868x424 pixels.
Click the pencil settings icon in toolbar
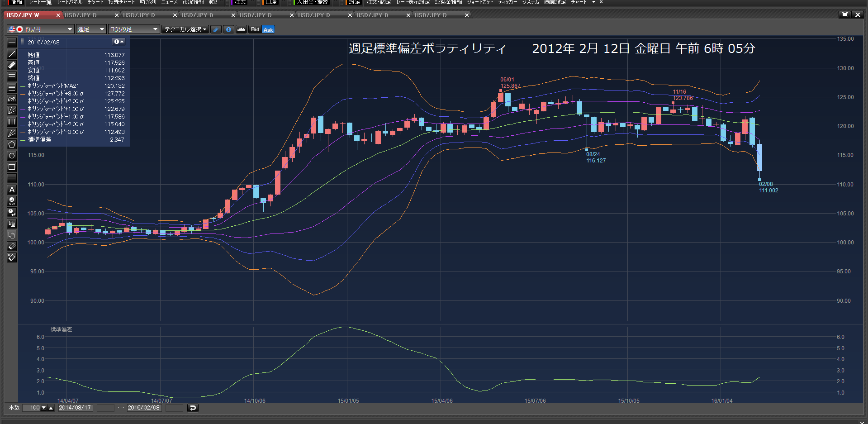[216, 29]
